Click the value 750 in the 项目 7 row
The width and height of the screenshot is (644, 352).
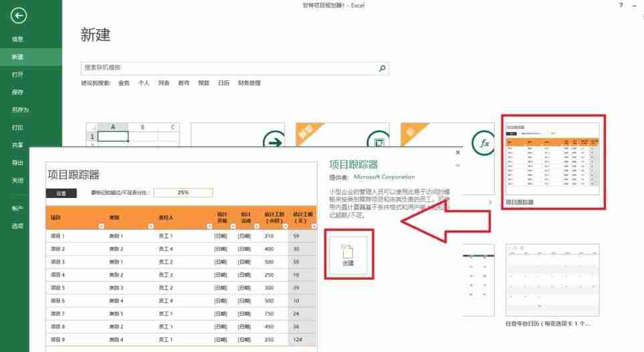[269, 314]
